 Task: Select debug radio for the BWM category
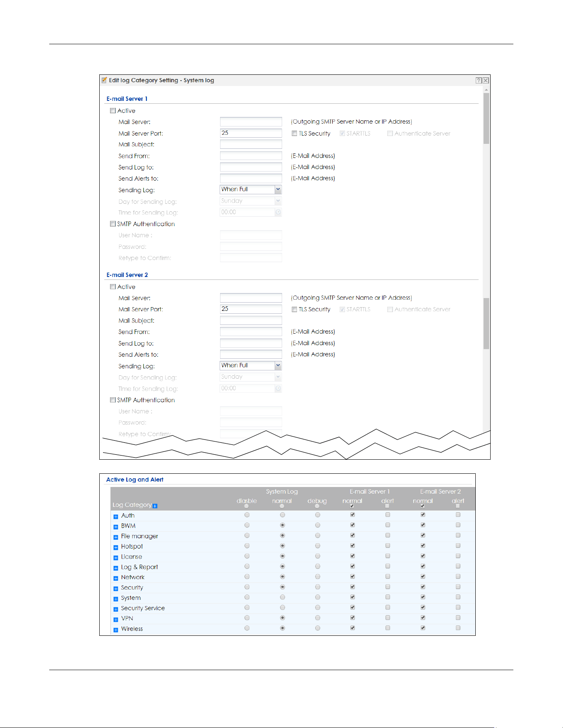point(317,525)
